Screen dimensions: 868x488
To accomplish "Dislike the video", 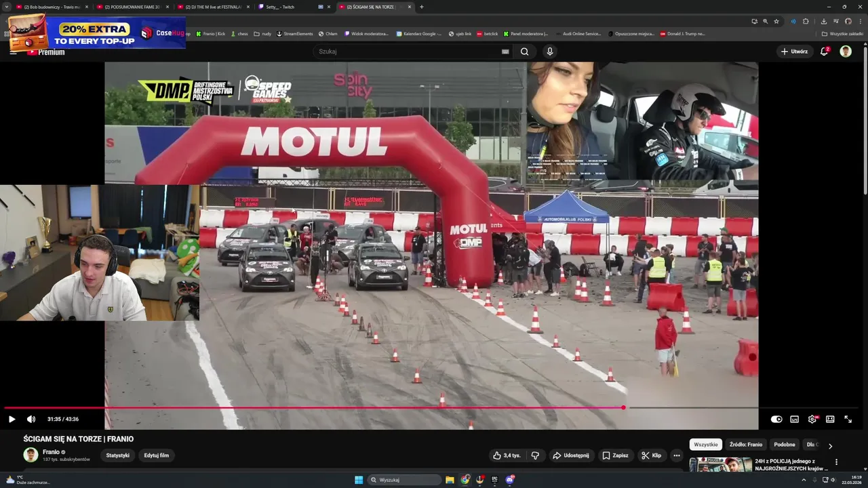I will (535, 455).
